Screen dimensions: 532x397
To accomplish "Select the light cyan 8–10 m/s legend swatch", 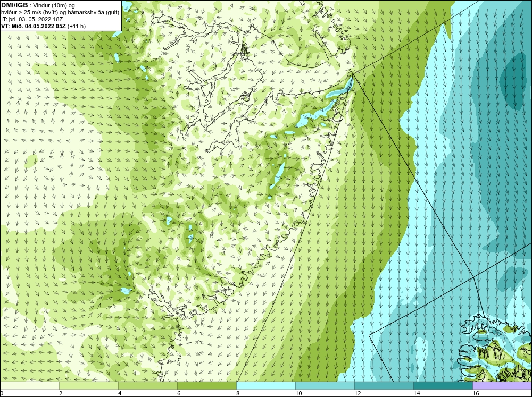I will (x=265, y=385).
